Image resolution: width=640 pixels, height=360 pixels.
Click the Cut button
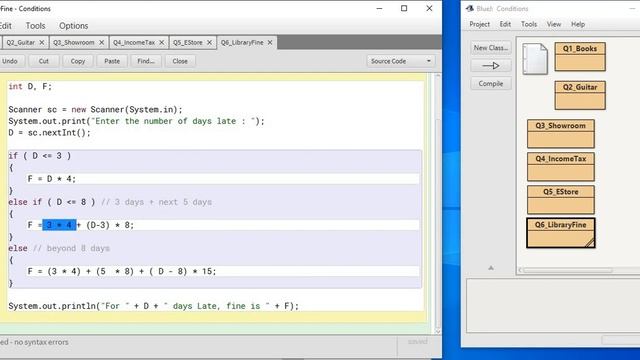point(44,61)
